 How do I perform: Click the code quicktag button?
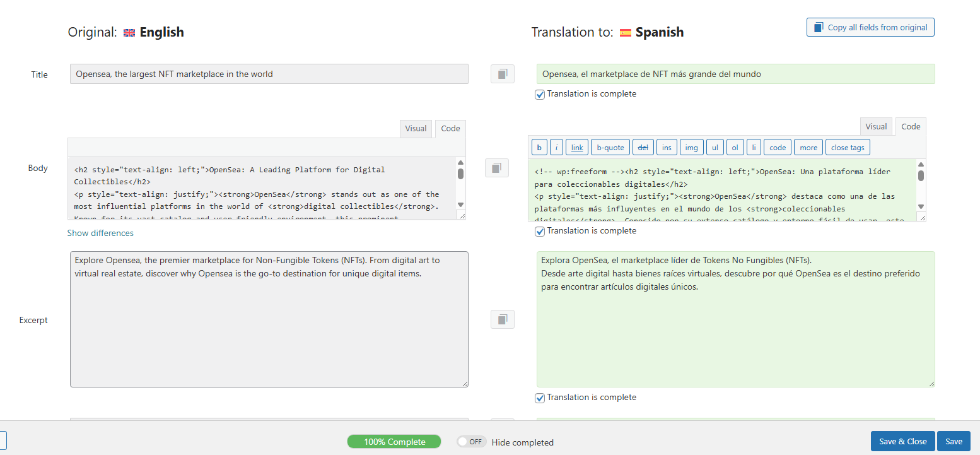point(778,147)
